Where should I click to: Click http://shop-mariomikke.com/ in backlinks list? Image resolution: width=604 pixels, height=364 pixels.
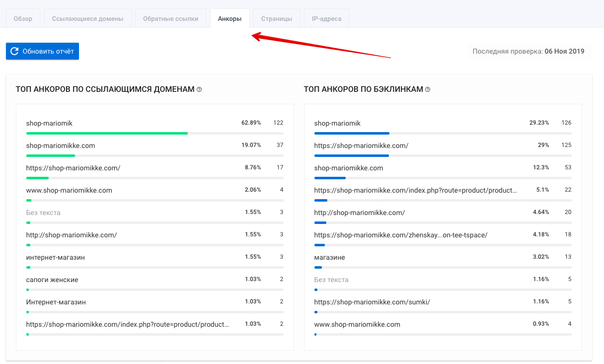tap(360, 213)
